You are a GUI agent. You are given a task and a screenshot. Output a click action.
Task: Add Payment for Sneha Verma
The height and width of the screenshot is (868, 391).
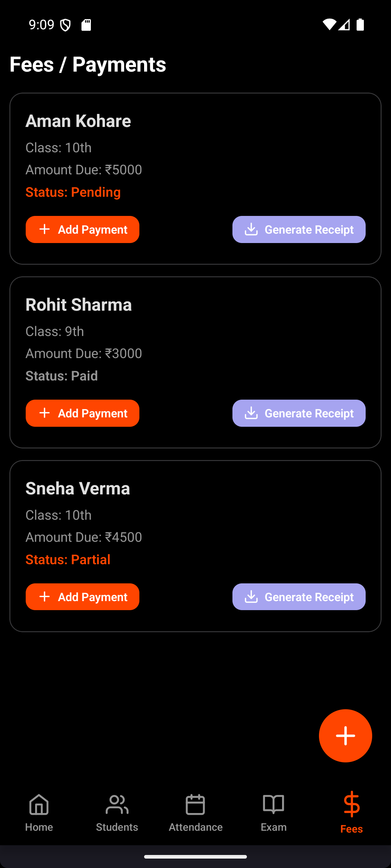[83, 597]
